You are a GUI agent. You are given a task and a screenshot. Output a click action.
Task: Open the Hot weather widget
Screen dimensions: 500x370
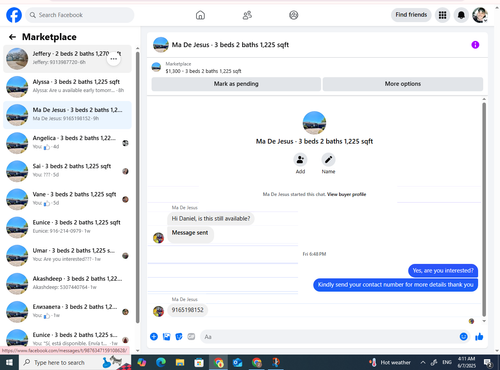[x=390, y=362]
